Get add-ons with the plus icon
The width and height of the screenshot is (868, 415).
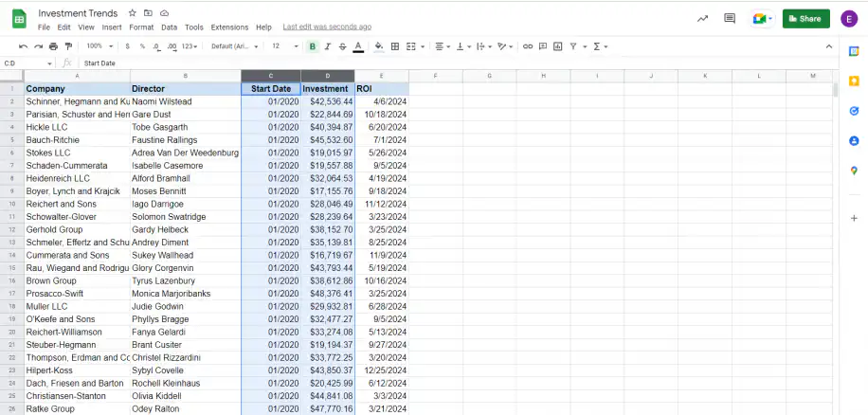(854, 219)
